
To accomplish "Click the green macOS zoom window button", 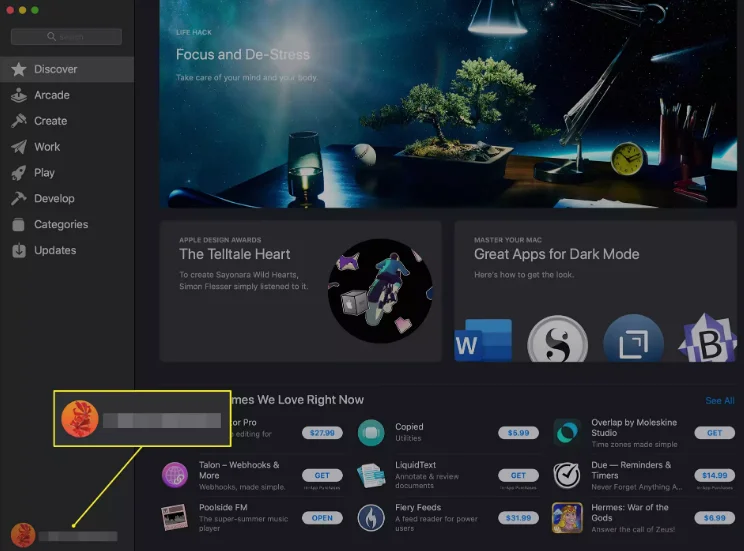I will coord(35,10).
